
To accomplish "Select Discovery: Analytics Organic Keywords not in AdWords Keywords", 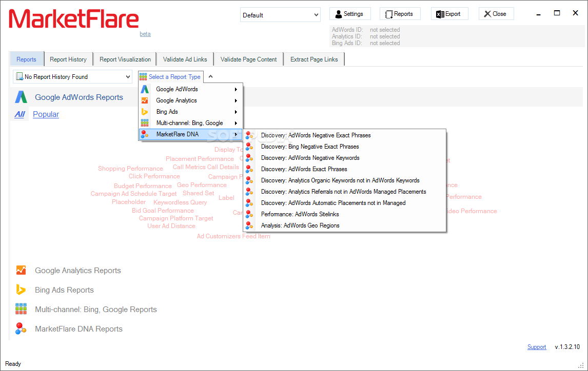I will click(x=345, y=180).
